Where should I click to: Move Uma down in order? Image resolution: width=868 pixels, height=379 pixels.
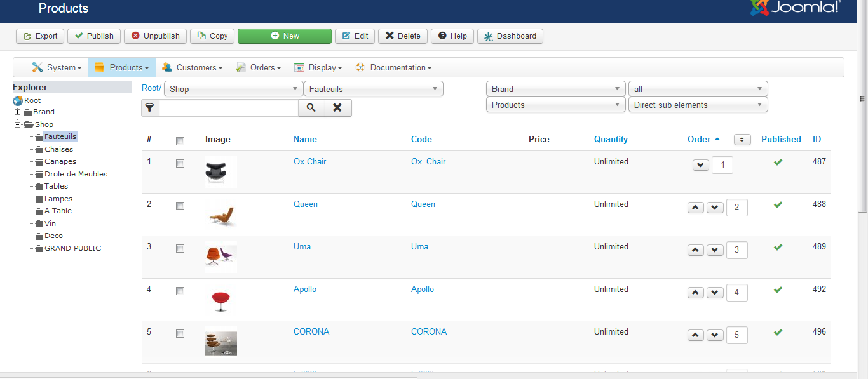[x=715, y=250]
